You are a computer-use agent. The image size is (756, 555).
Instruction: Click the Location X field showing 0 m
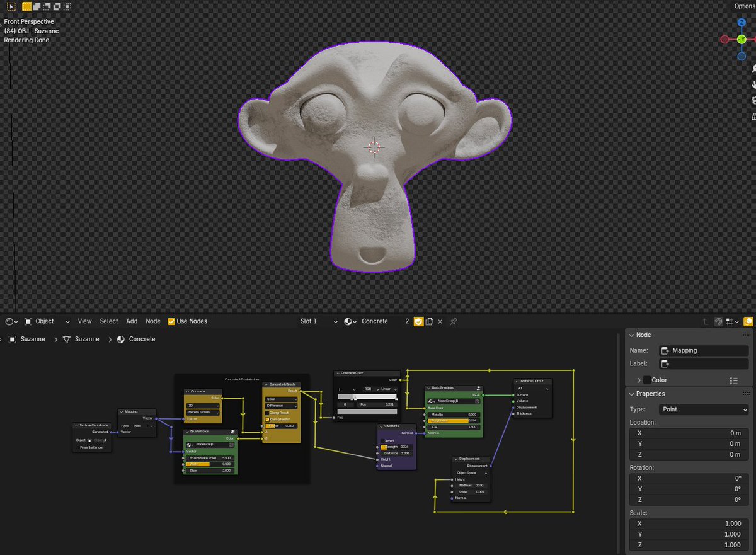click(689, 433)
